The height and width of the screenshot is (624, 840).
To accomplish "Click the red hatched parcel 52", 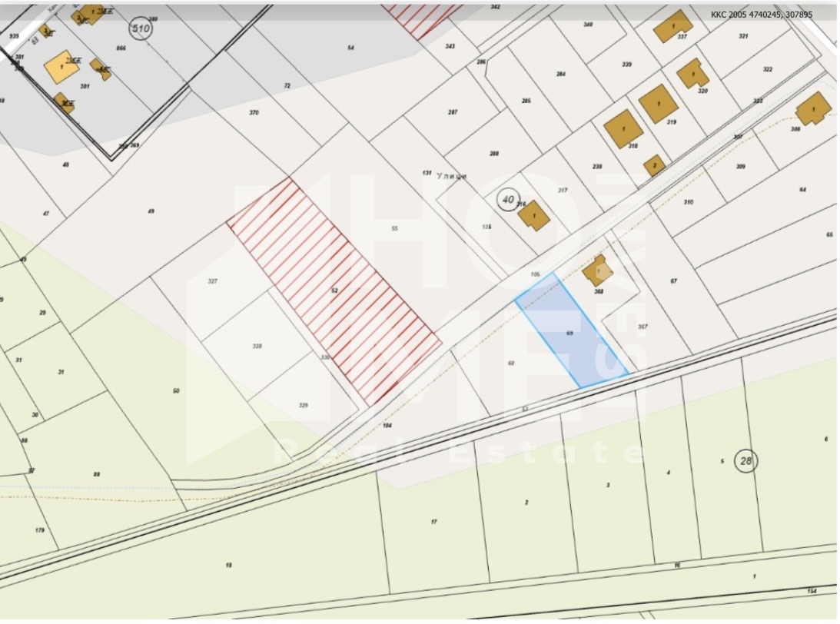I will click(x=334, y=292).
